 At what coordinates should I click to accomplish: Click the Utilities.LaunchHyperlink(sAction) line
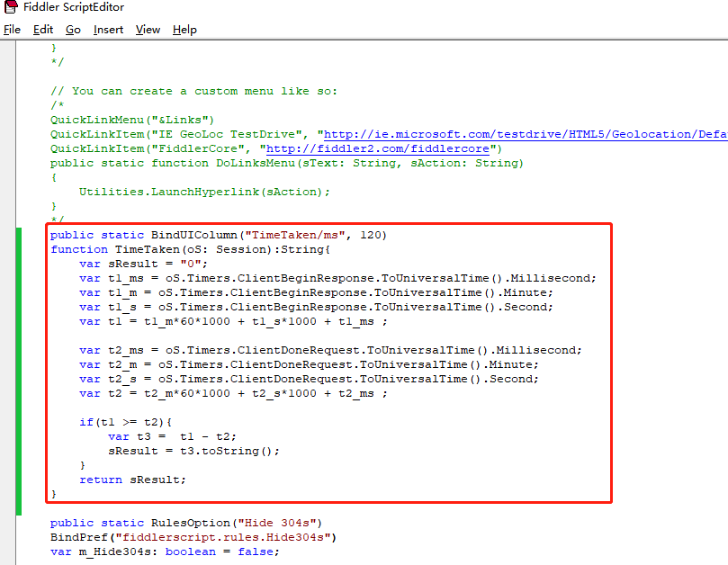click(x=204, y=192)
